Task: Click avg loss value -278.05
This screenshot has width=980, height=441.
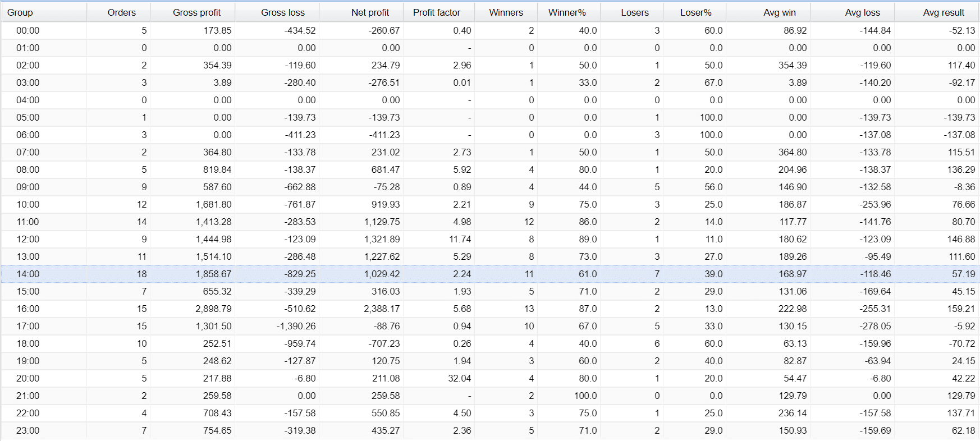Action: [875, 326]
